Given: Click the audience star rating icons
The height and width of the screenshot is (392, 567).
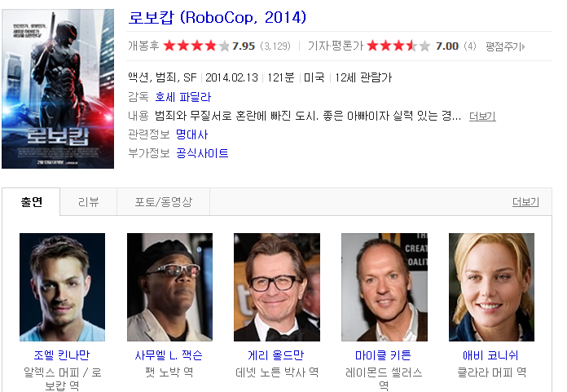Looking at the screenshot, I should 196,46.
